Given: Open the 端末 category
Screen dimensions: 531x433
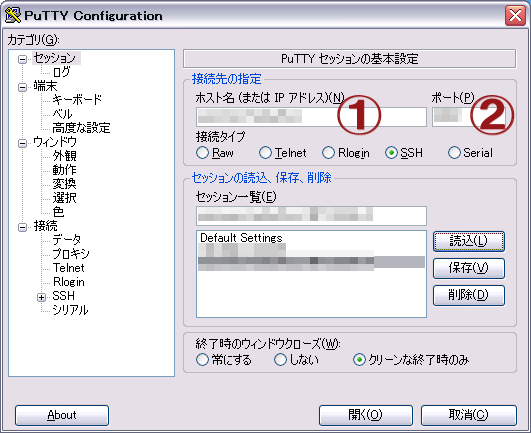Looking at the screenshot, I should [x=45, y=86].
